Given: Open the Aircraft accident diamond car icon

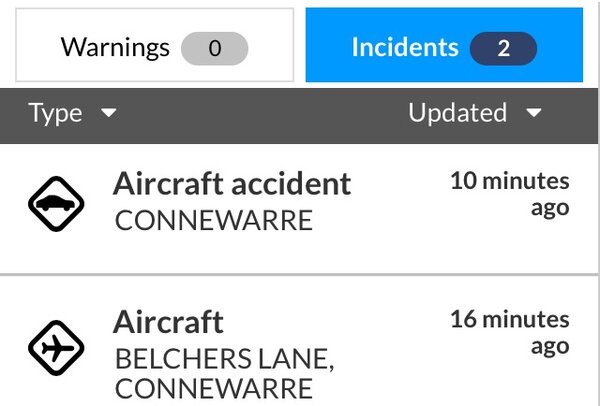Looking at the screenshot, I should (x=55, y=203).
